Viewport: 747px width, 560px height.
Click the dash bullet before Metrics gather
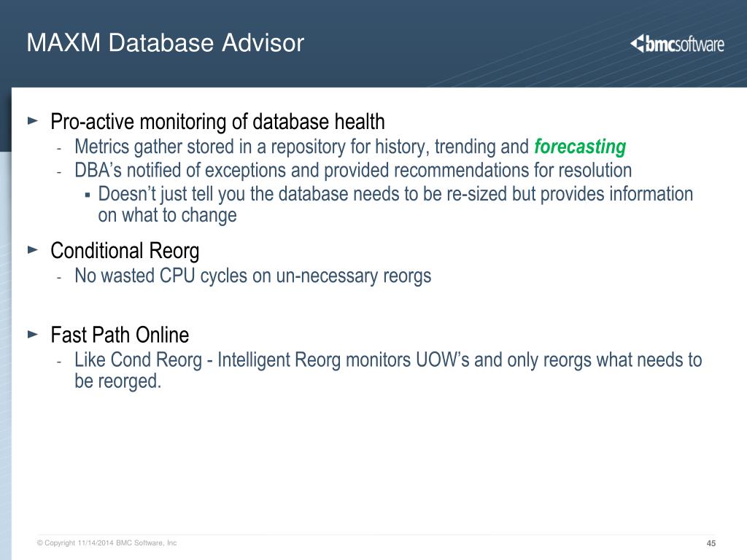pos(59,149)
